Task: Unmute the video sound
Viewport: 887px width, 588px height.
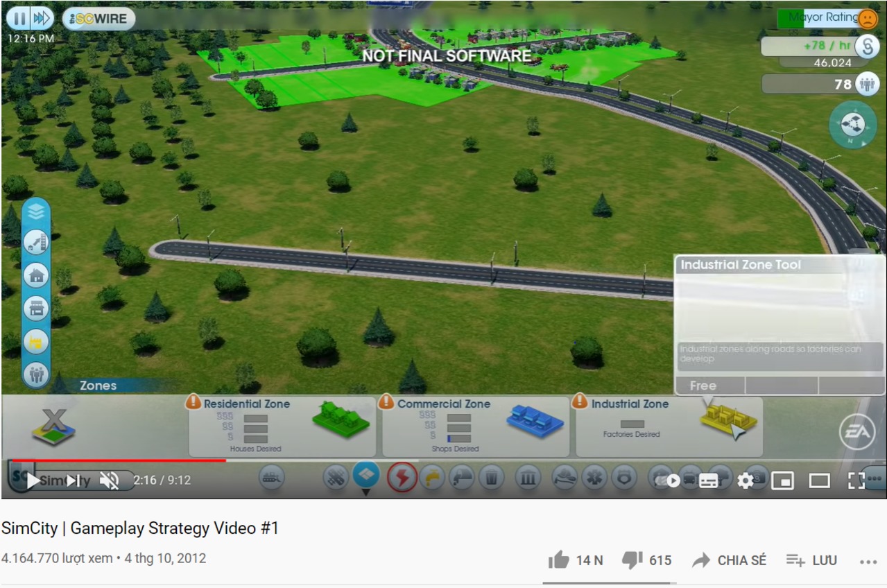Action: coord(109,481)
